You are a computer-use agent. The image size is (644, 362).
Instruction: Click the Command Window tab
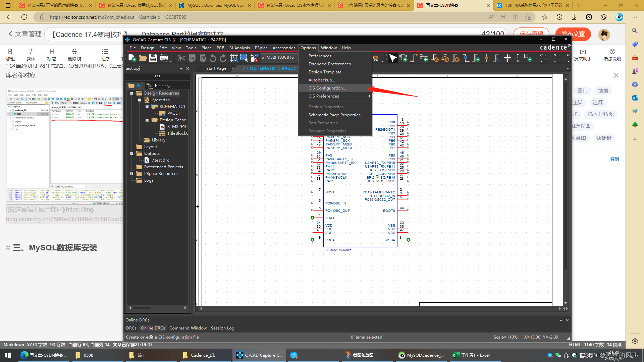point(188,328)
